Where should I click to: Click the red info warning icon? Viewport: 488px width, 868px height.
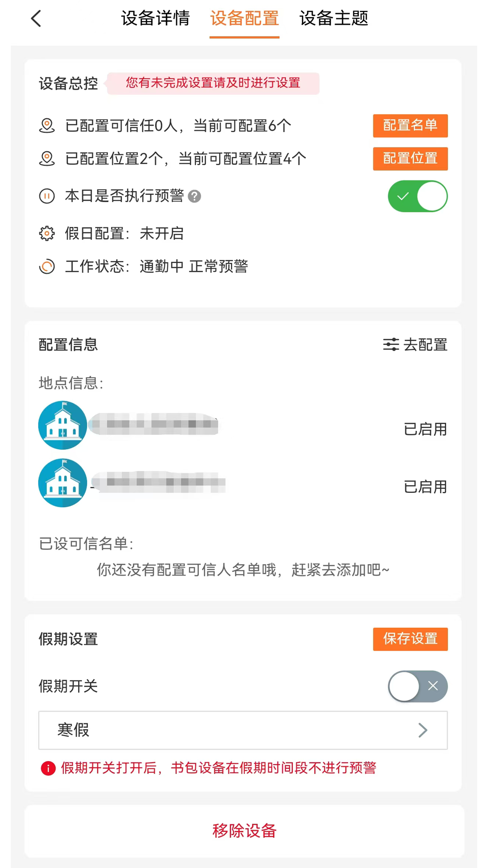[x=48, y=768]
